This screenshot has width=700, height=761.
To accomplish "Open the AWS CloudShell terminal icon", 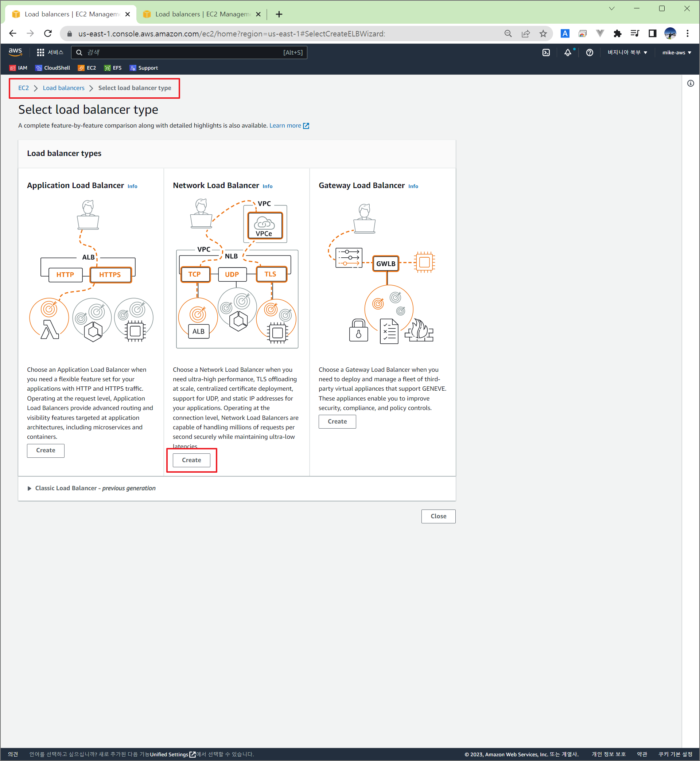I will 546,52.
